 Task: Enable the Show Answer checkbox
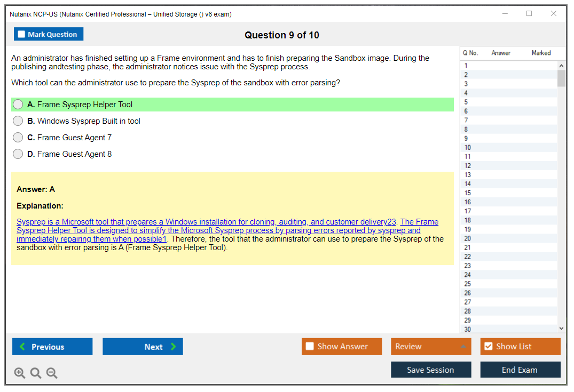click(x=310, y=347)
